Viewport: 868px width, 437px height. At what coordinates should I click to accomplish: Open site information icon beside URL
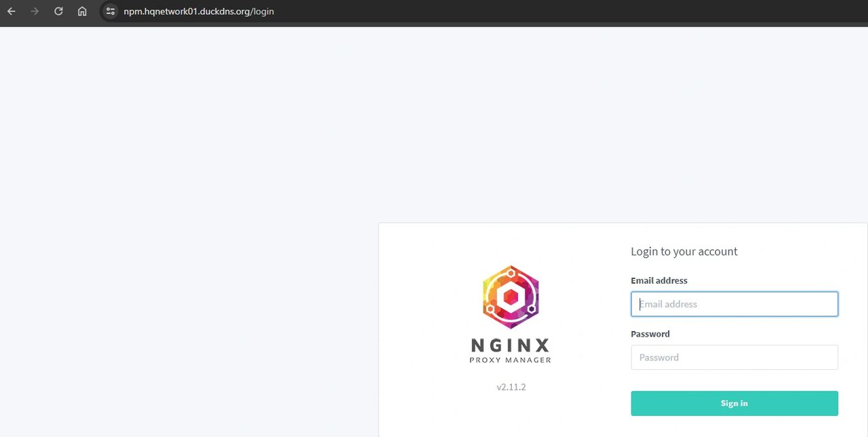111,12
